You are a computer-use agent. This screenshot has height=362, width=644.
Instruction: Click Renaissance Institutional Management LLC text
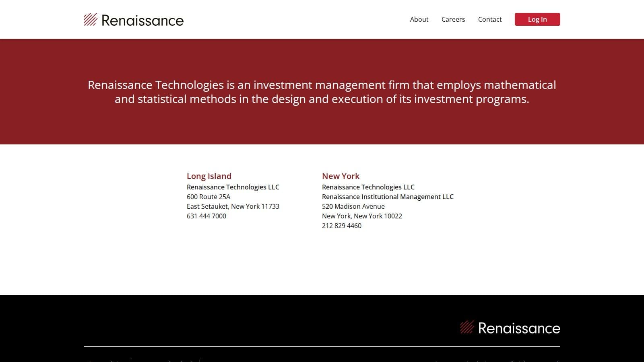388,197
